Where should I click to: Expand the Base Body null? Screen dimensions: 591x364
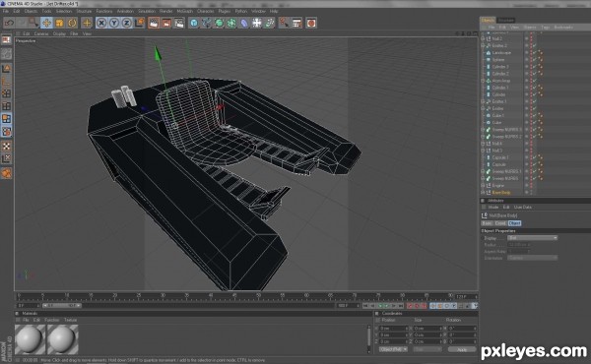(483, 193)
